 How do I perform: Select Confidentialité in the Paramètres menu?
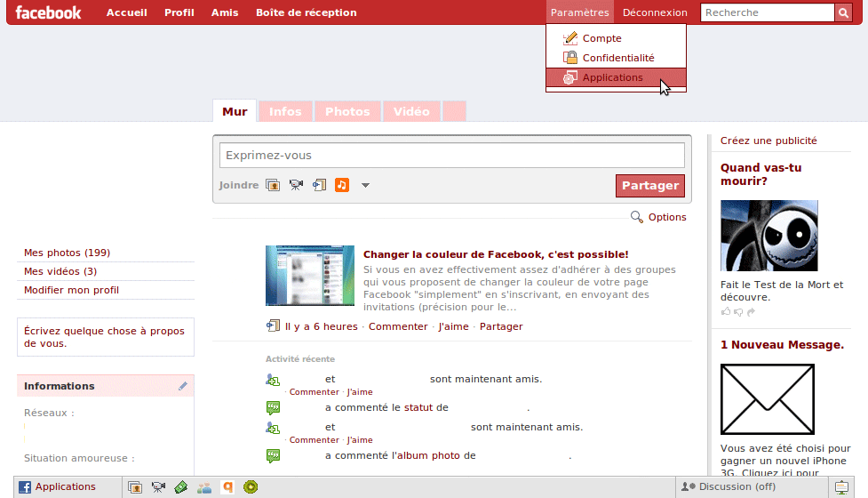tap(616, 58)
